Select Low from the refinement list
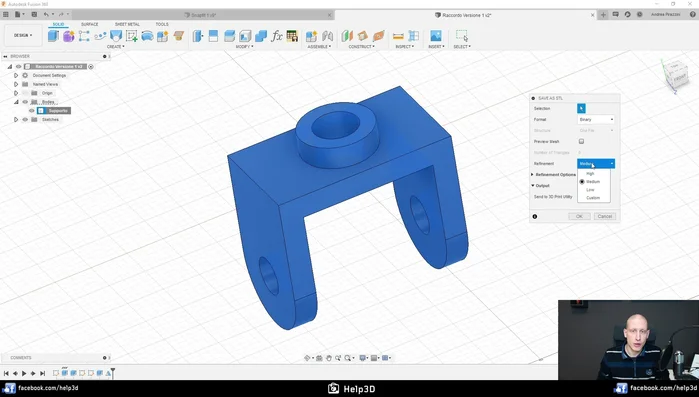The image size is (699, 397). click(590, 190)
